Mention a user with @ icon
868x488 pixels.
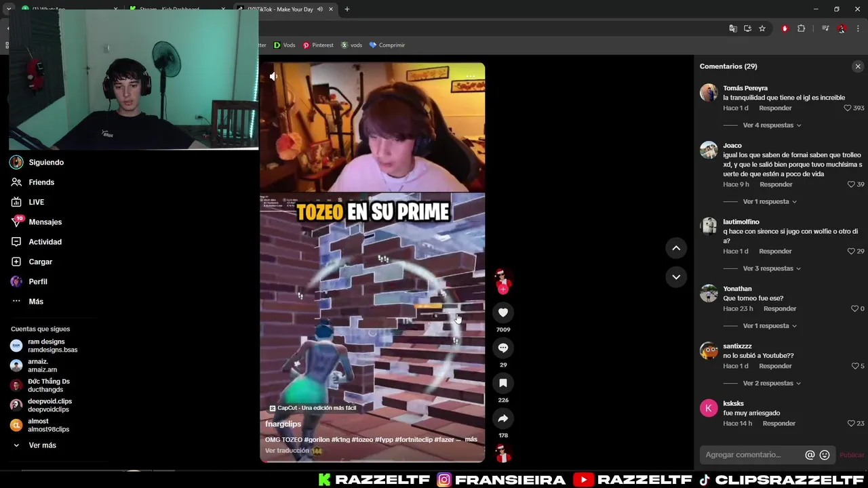pos(810,455)
